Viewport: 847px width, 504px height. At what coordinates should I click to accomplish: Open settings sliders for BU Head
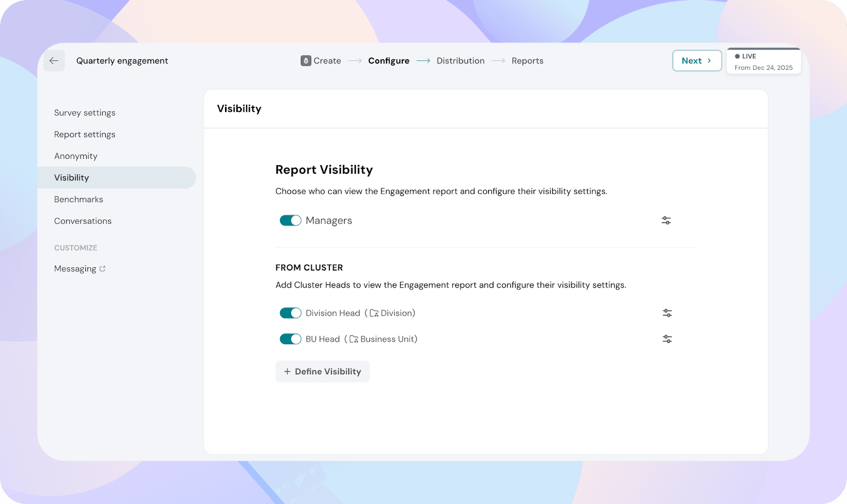tap(667, 339)
